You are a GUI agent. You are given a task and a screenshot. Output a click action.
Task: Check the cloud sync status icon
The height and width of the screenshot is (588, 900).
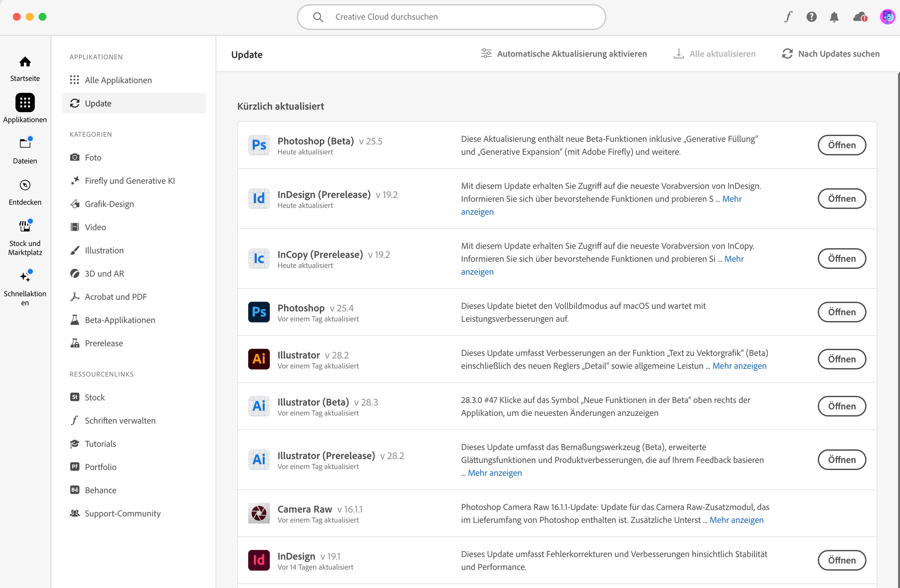859,17
